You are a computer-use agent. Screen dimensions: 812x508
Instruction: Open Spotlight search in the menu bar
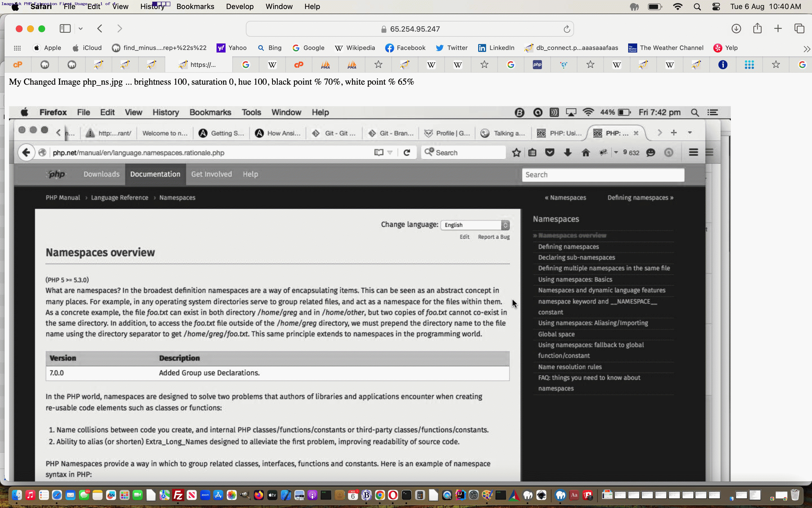pos(697,7)
